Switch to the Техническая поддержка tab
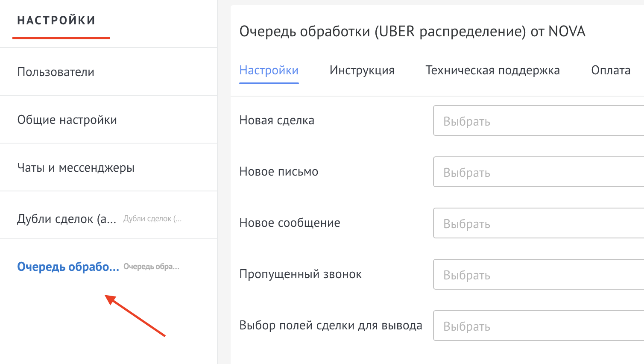 [492, 70]
